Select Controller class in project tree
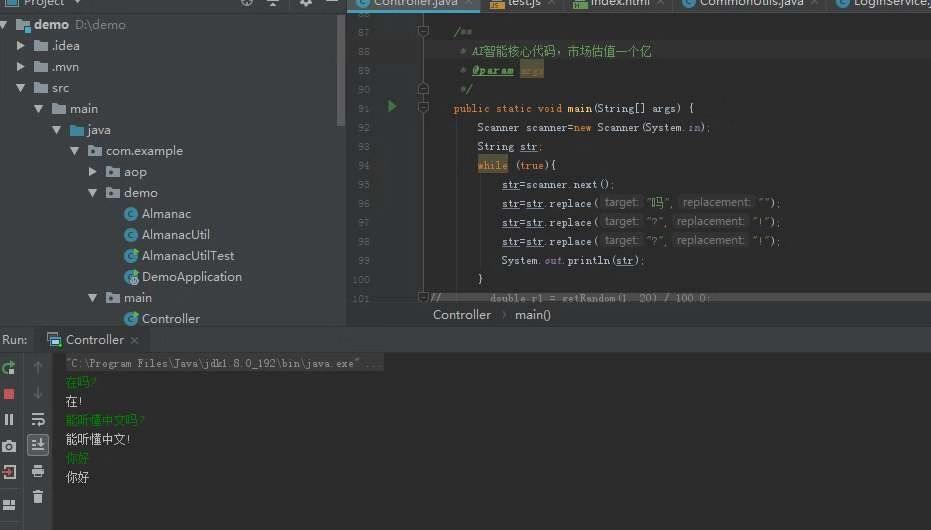The image size is (931, 530). pyautogui.click(x=170, y=319)
